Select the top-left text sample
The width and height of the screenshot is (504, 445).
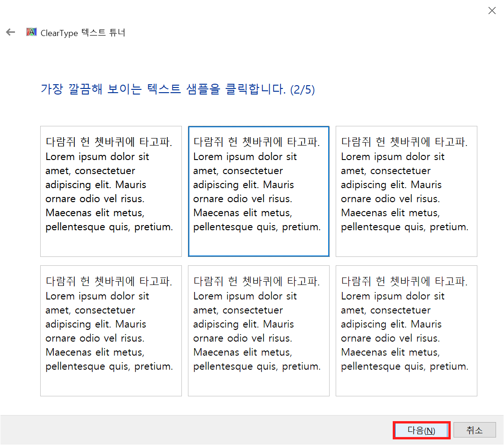111,191
